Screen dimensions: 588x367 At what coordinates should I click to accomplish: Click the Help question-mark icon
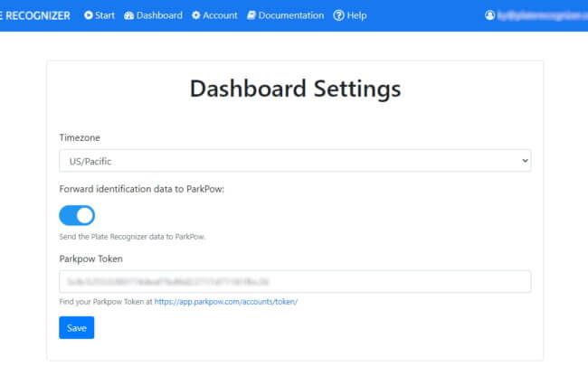tap(338, 15)
